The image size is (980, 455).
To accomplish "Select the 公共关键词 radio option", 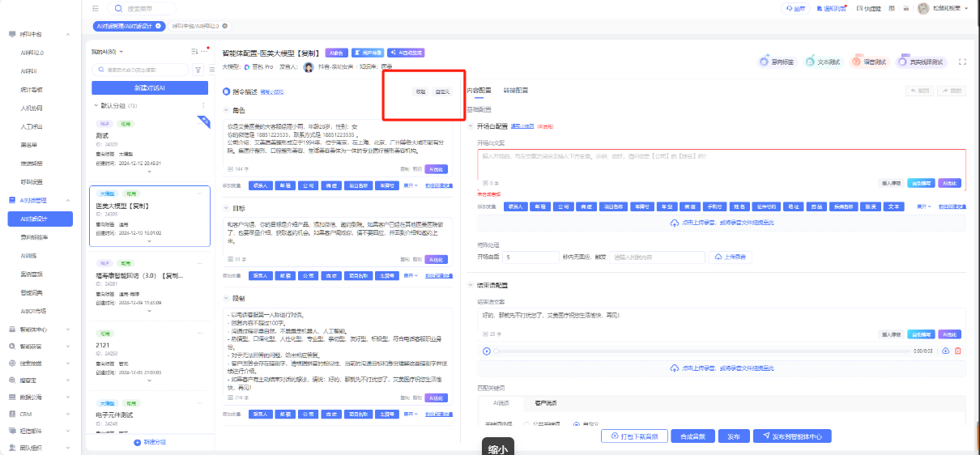I will pyautogui.click(x=526, y=423).
